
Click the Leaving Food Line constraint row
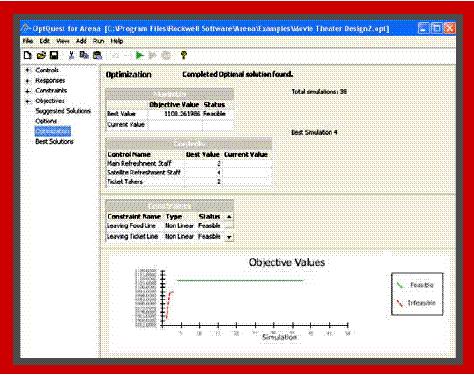[x=166, y=226]
